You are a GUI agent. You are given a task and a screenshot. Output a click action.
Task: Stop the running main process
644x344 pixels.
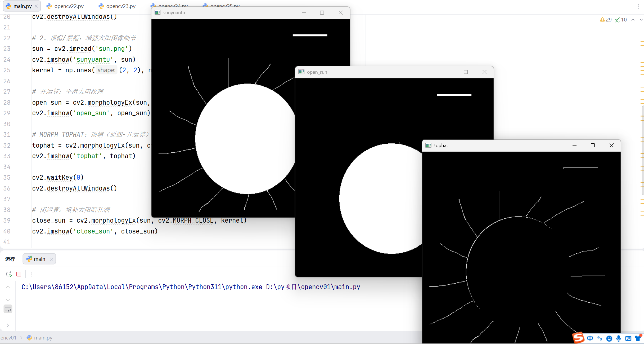click(19, 274)
